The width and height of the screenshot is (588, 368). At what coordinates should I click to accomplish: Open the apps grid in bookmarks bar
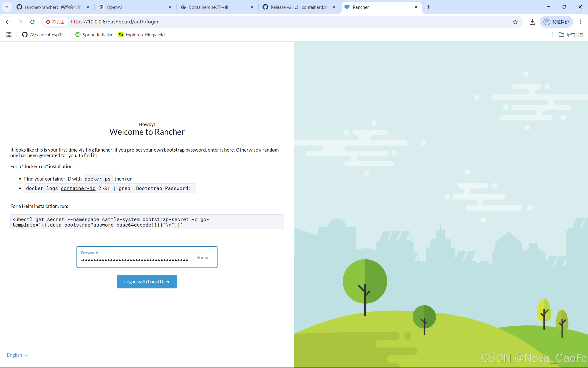pyautogui.click(x=9, y=34)
